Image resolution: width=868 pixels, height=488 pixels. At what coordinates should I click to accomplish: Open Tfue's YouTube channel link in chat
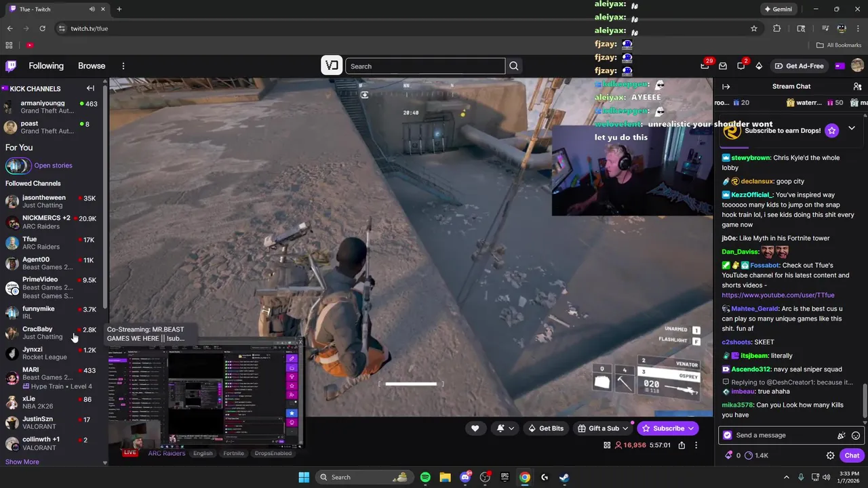click(x=778, y=296)
